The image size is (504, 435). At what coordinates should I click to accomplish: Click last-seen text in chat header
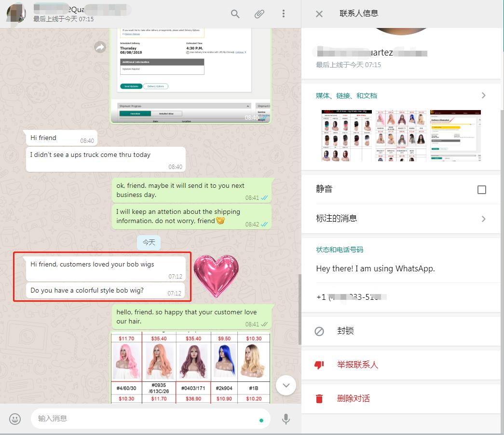point(64,19)
